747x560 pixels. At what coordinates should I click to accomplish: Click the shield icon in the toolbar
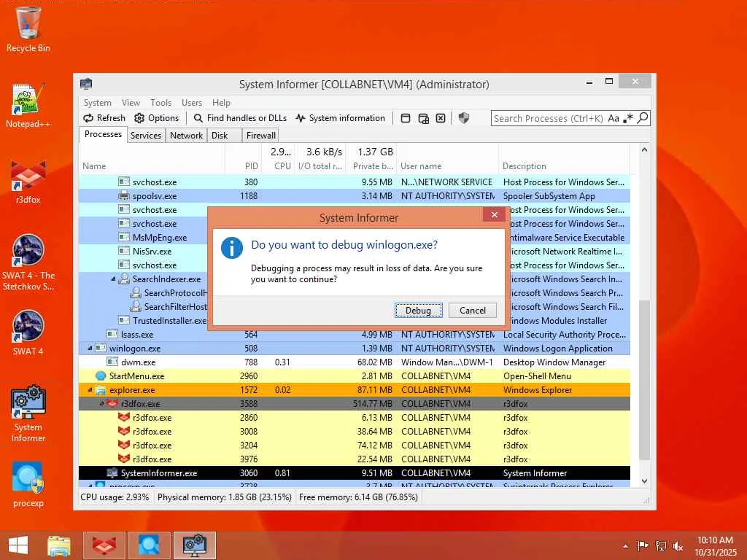pyautogui.click(x=463, y=118)
